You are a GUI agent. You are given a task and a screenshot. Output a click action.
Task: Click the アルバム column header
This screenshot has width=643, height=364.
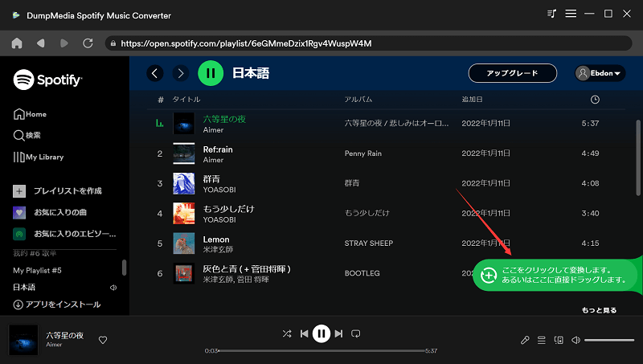[358, 100]
